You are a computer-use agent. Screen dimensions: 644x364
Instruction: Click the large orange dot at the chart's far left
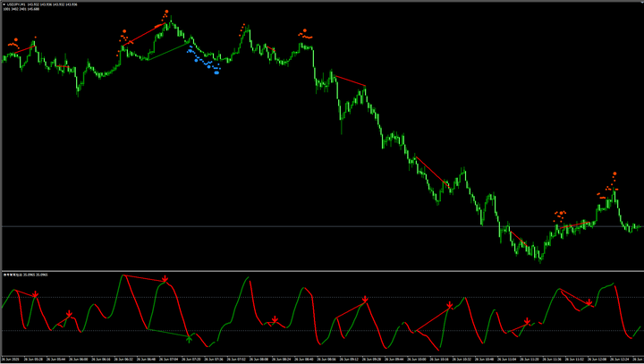point(13,42)
